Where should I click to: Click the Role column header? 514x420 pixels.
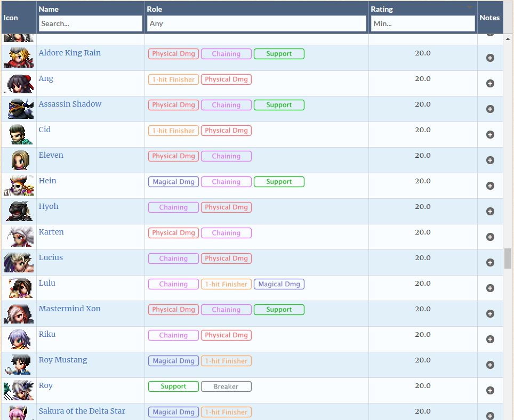point(155,9)
